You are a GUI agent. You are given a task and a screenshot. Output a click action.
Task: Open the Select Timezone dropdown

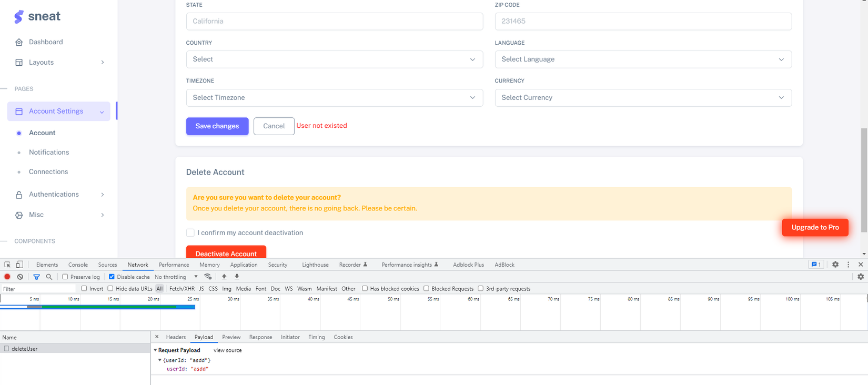click(335, 98)
